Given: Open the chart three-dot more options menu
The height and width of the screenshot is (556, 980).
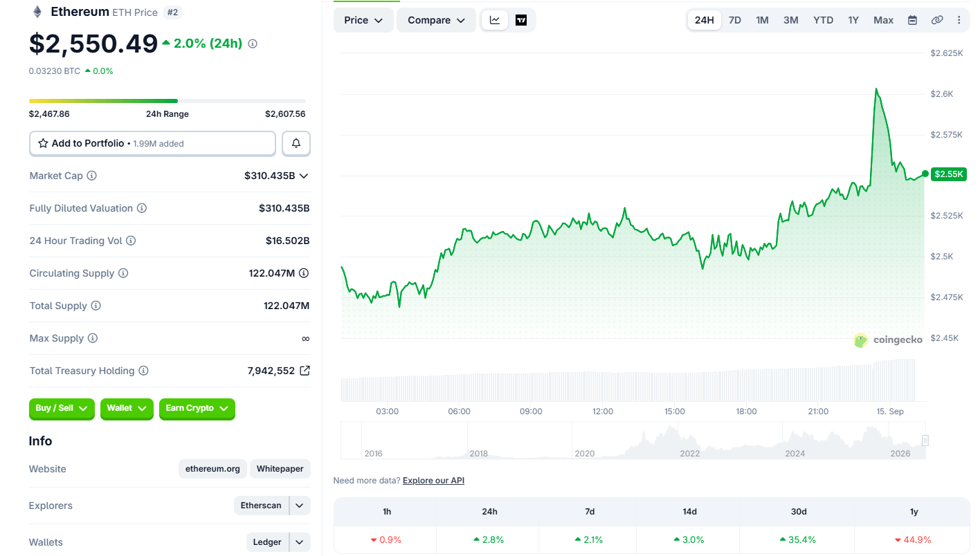Looking at the screenshot, I should (959, 20).
